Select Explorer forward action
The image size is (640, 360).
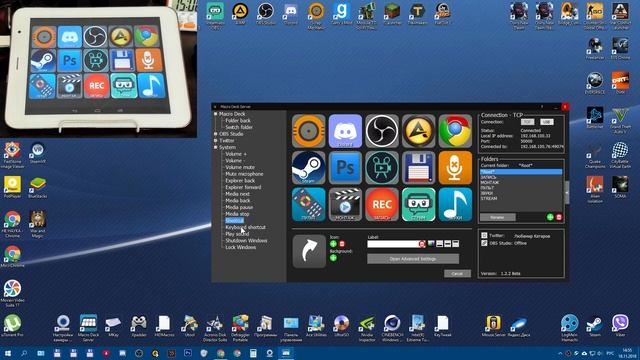(243, 187)
